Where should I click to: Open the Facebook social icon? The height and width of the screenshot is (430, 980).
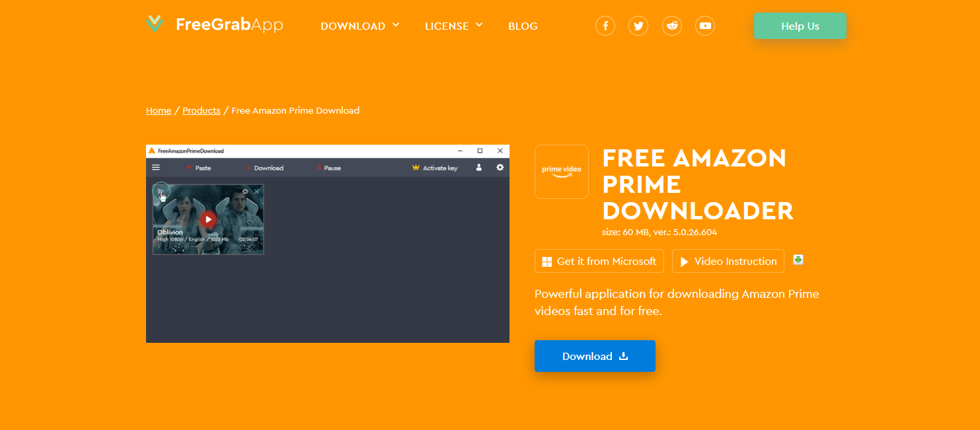(605, 26)
